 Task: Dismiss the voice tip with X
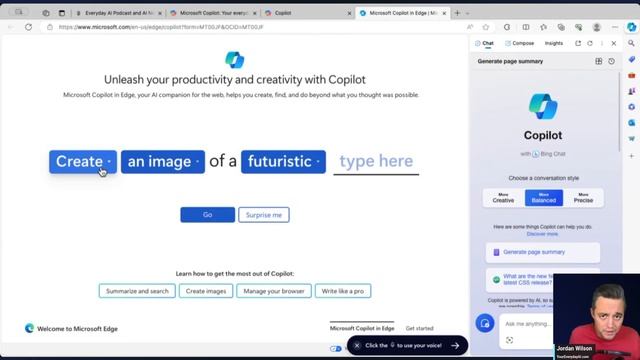click(x=357, y=345)
